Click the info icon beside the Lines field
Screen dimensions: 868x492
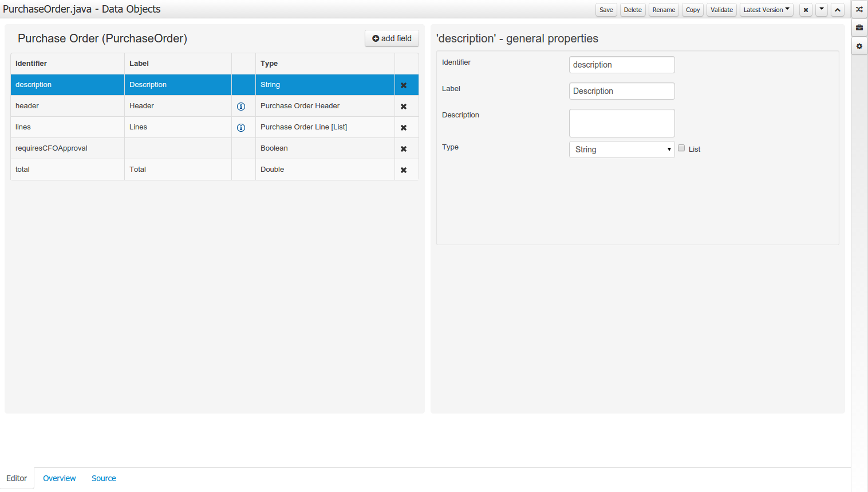(240, 127)
